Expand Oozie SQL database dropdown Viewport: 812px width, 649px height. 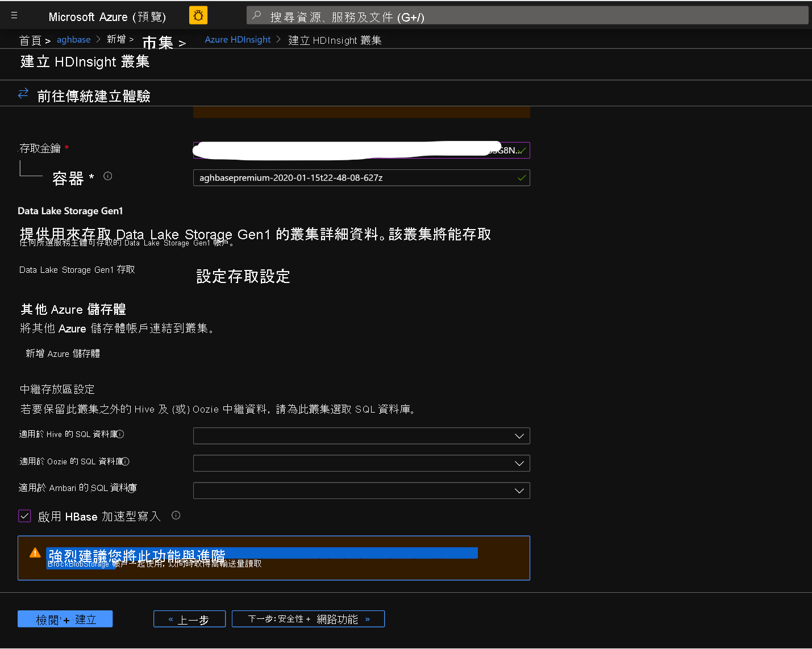click(361, 463)
